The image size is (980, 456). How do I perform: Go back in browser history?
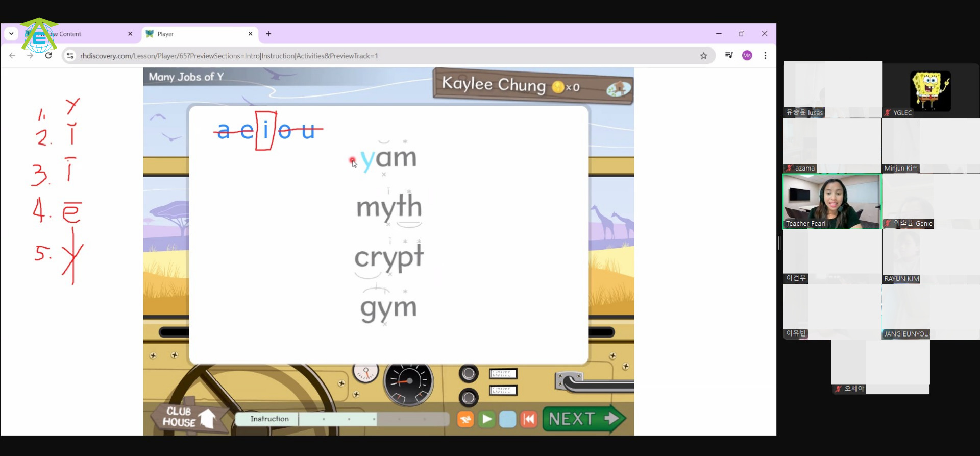12,56
